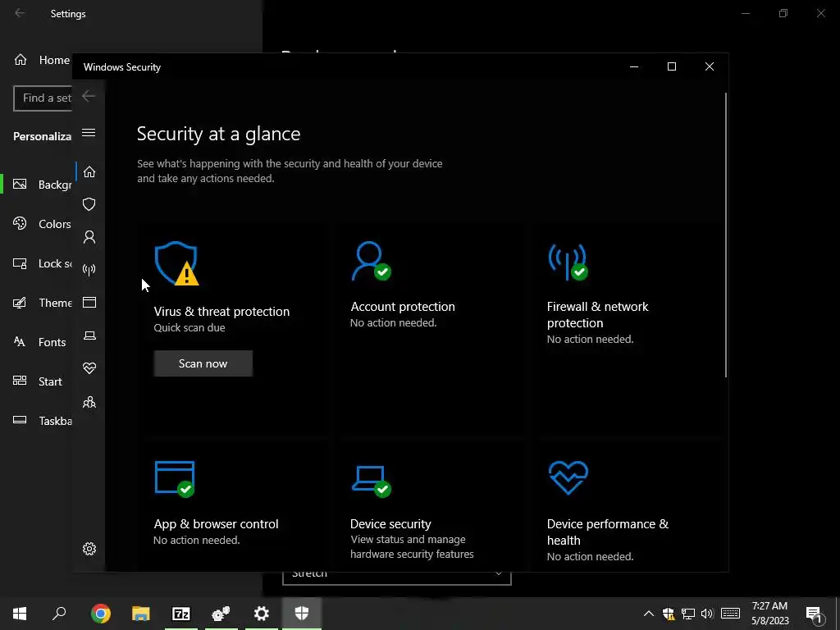
Task: Open Account protection person icon in sidebar
Action: (89, 237)
